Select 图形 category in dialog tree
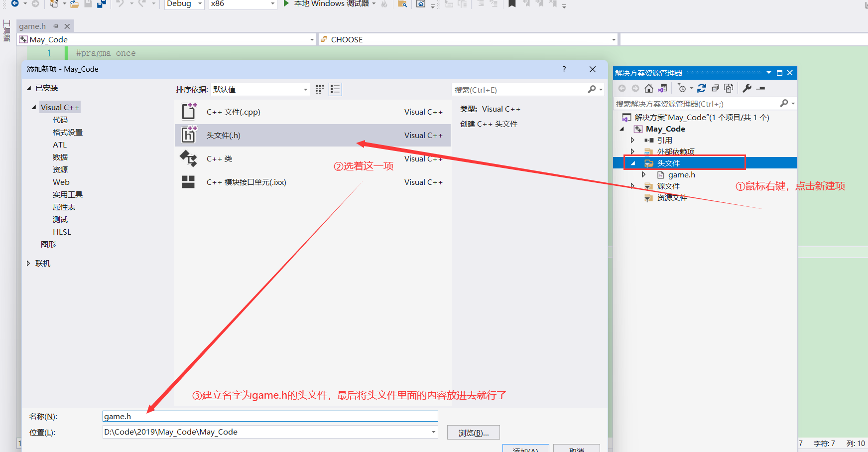The image size is (868, 452). tap(48, 244)
